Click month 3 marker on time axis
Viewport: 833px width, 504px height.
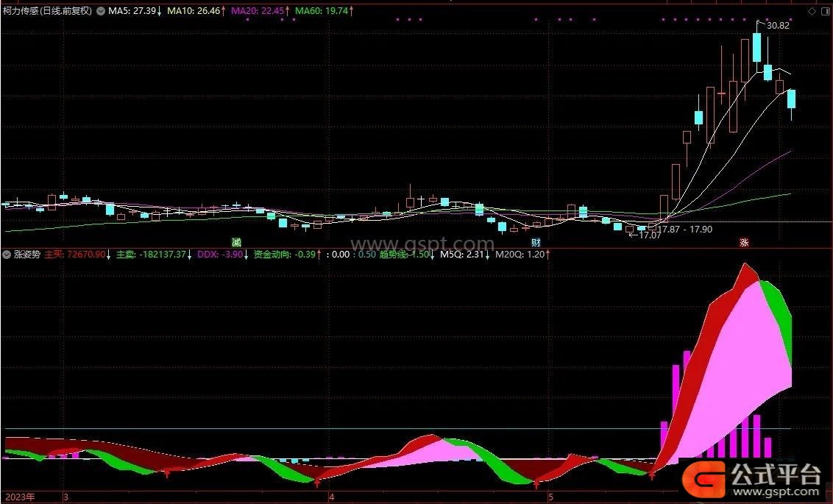pyautogui.click(x=66, y=497)
